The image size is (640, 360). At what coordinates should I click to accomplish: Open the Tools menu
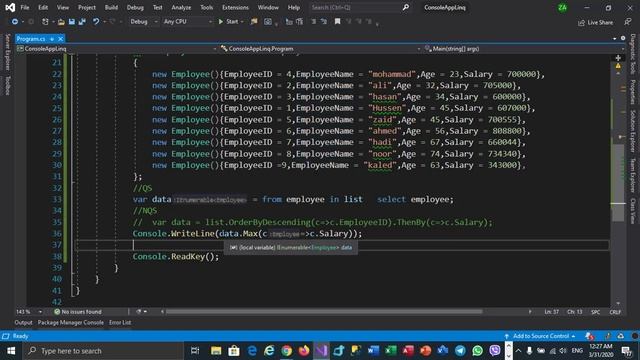207,7
